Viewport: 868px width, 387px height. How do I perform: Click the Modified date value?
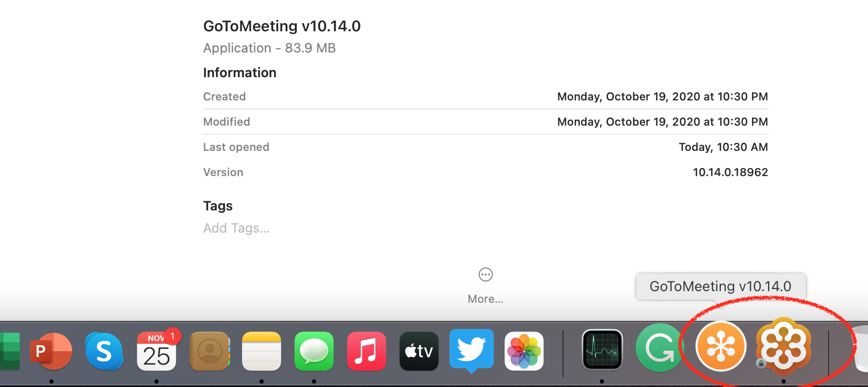[662, 122]
